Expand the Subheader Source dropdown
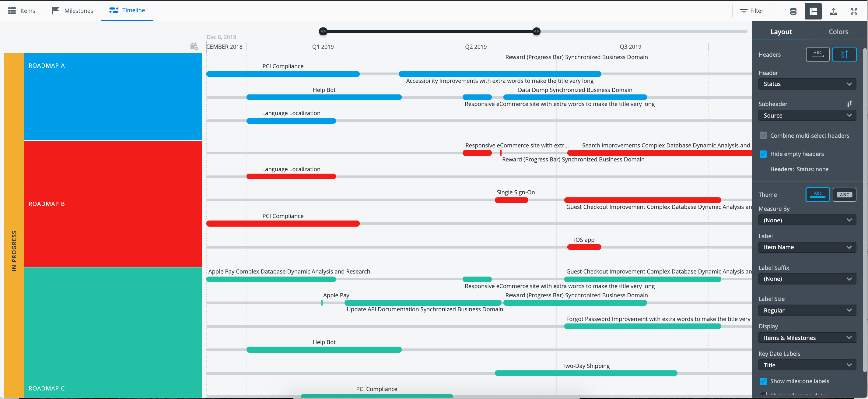Screen dimensions: 868x399 [x=807, y=115]
